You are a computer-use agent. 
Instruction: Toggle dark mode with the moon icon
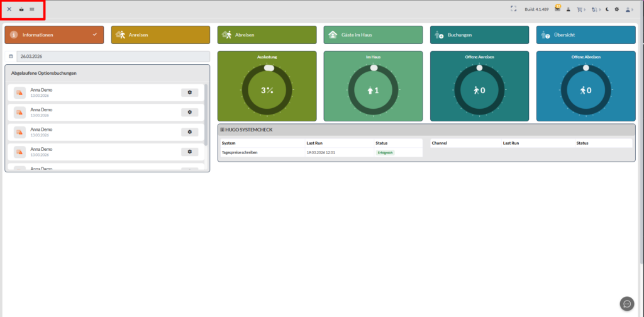607,9
